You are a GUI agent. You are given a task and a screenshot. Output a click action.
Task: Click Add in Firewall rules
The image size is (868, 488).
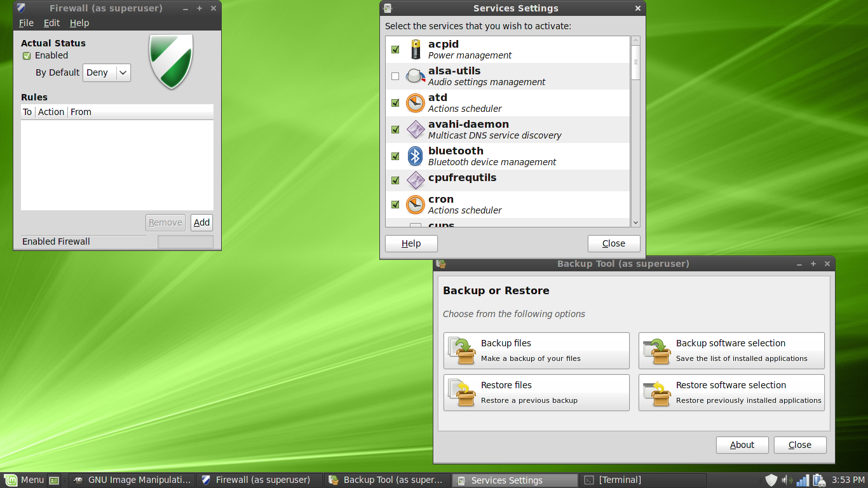pos(201,222)
